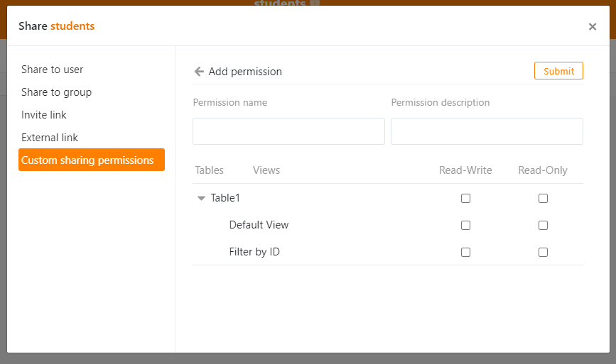Tick Read-Write checkbox for Default View
This screenshot has height=364, width=616.
coord(465,226)
